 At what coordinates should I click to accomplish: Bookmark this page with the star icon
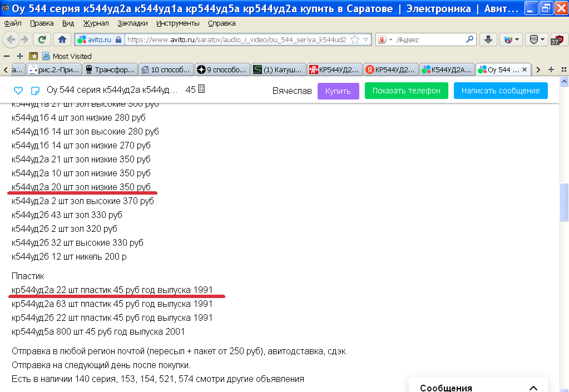(354, 39)
